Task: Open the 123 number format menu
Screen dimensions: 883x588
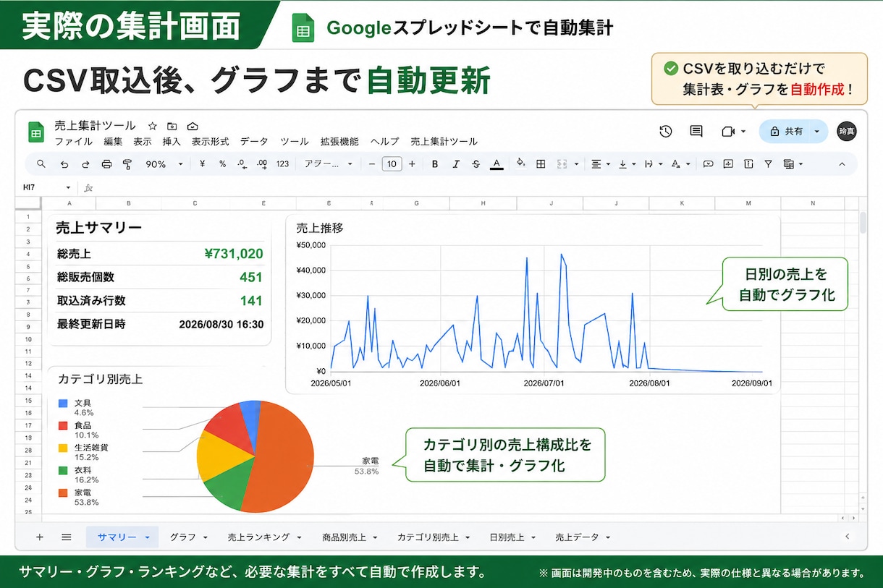Action: (x=283, y=164)
